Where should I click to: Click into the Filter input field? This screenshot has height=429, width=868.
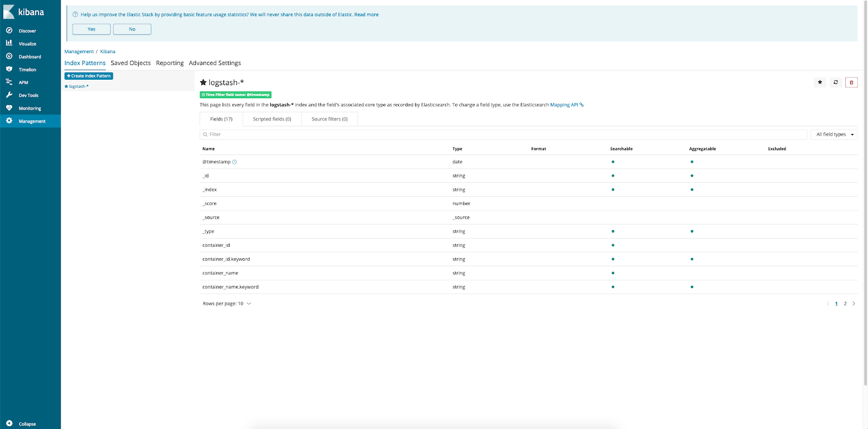(x=503, y=135)
